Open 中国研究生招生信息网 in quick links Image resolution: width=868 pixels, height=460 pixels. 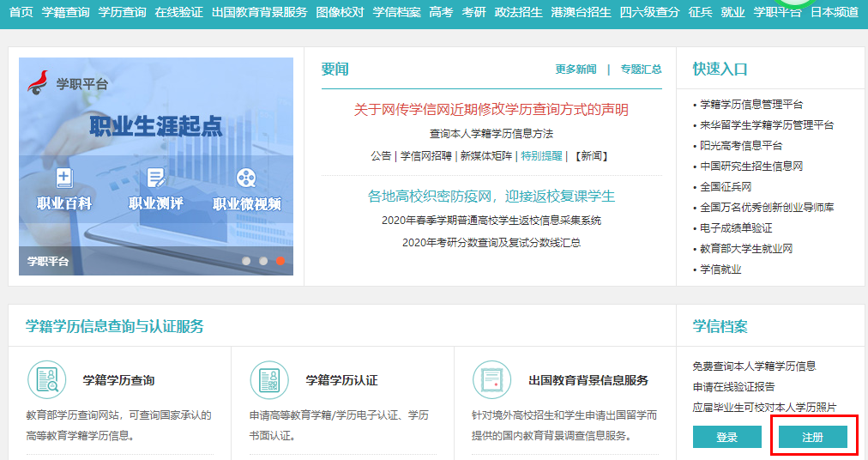[751, 166]
